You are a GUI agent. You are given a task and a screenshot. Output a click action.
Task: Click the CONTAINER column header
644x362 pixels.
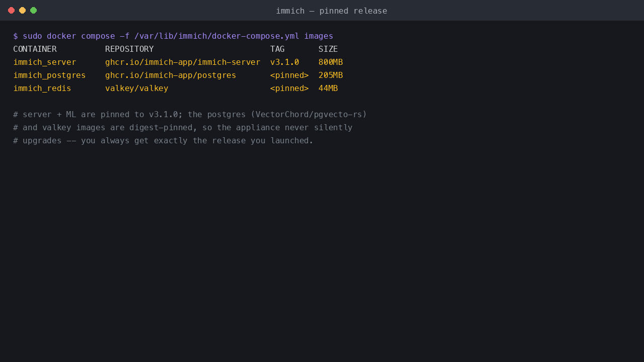point(35,49)
